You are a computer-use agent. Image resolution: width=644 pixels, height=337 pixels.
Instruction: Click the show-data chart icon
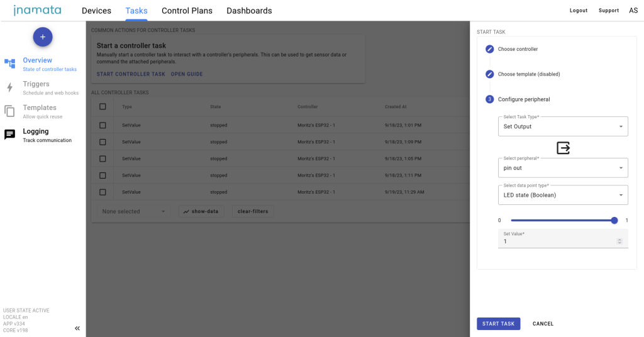186,211
